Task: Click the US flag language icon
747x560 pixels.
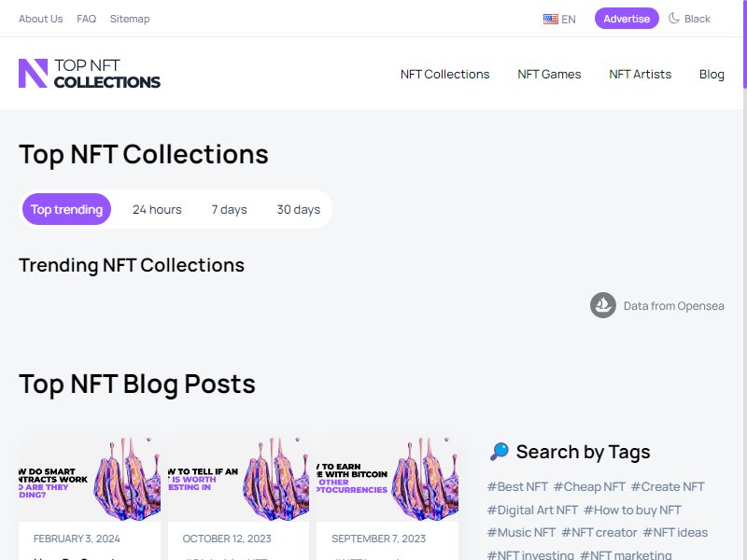Action: [x=550, y=19]
